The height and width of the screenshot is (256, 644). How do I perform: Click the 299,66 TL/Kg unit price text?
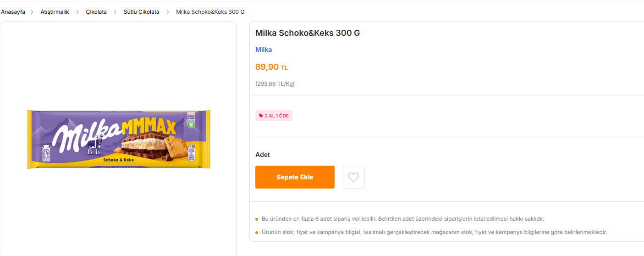pos(275,84)
